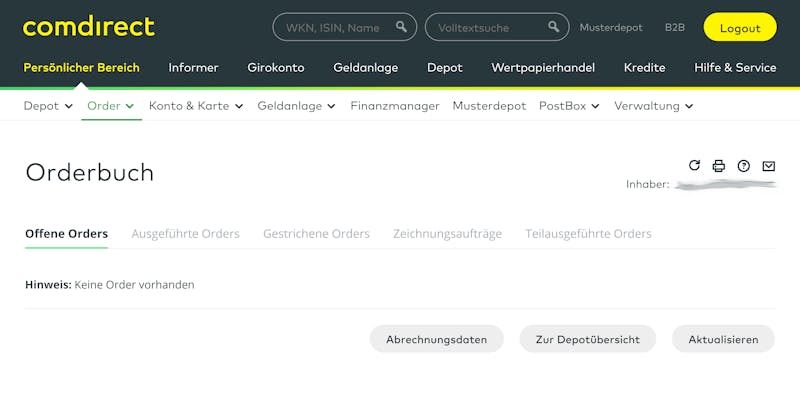Expand the Geldanlage submenu dropdown
Viewport: 800px width, 393px height.
296,106
